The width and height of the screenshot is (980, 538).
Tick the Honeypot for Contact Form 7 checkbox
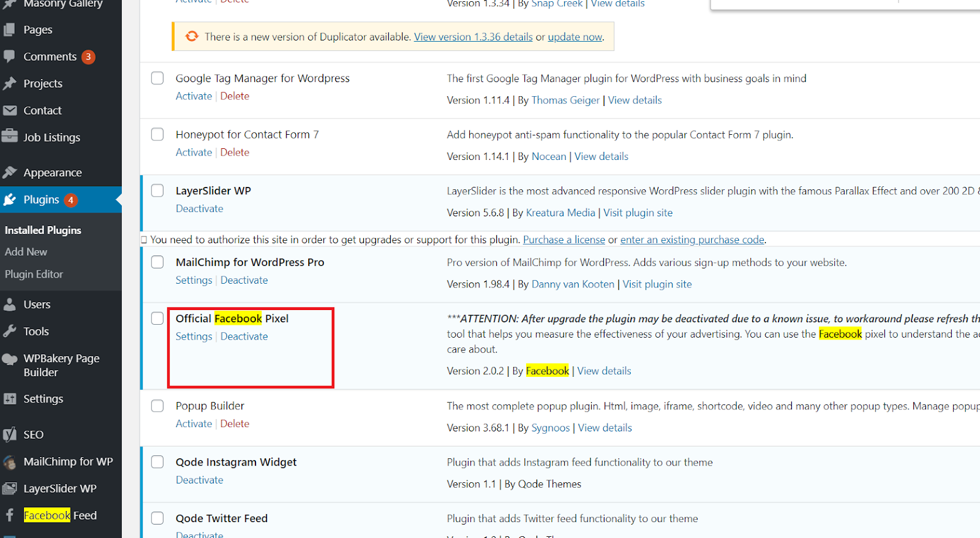pos(157,134)
